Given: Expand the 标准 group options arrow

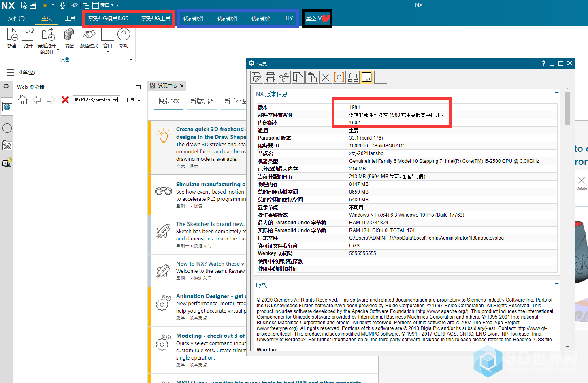Looking at the screenshot, I should 131,60.
